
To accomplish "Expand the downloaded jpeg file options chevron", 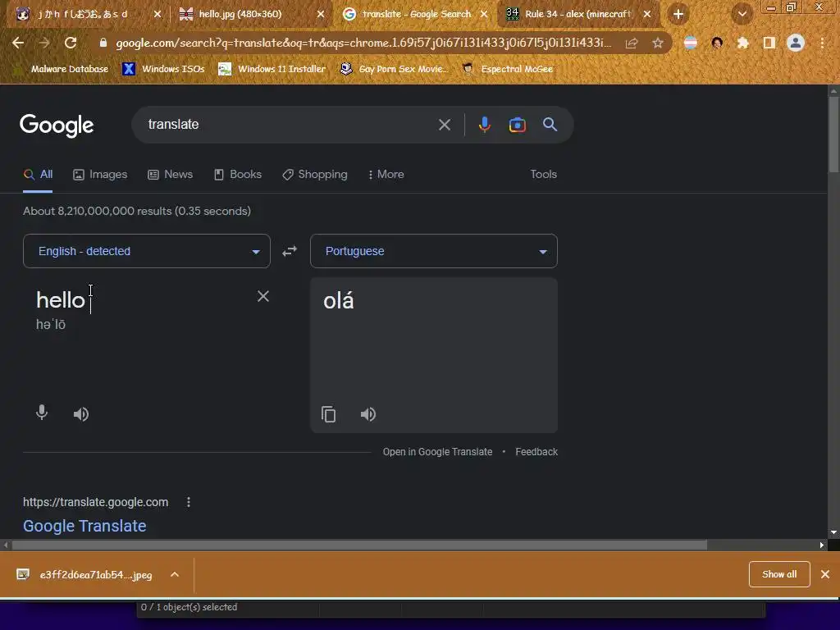I will (175, 574).
